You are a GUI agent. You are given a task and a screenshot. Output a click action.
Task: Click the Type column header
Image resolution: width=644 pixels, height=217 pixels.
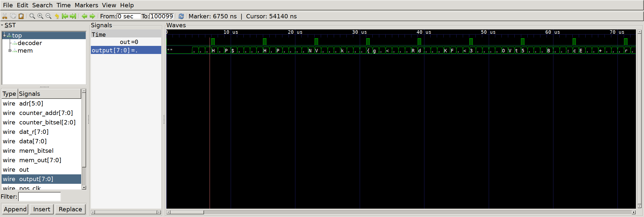pyautogui.click(x=10, y=94)
